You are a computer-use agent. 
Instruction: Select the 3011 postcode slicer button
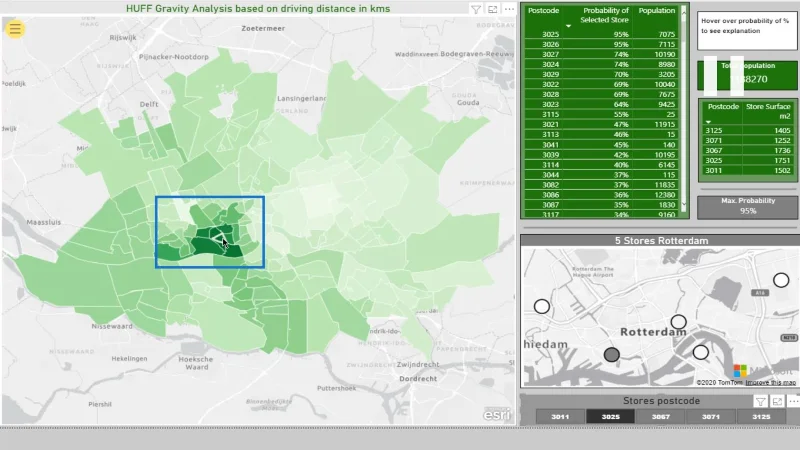click(560, 416)
